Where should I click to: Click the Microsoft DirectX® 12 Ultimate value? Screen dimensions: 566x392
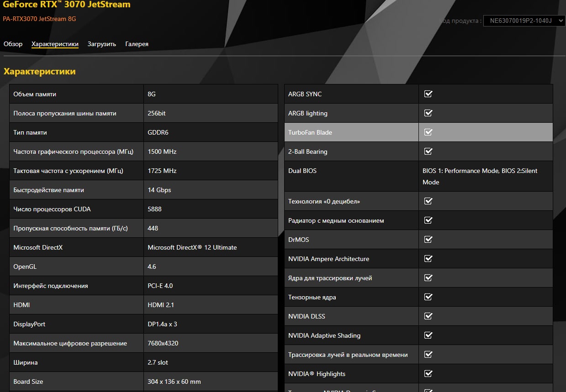point(192,247)
